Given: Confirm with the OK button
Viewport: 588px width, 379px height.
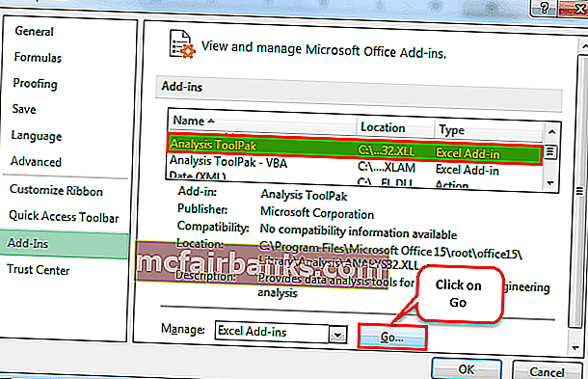Looking at the screenshot, I should (x=467, y=369).
